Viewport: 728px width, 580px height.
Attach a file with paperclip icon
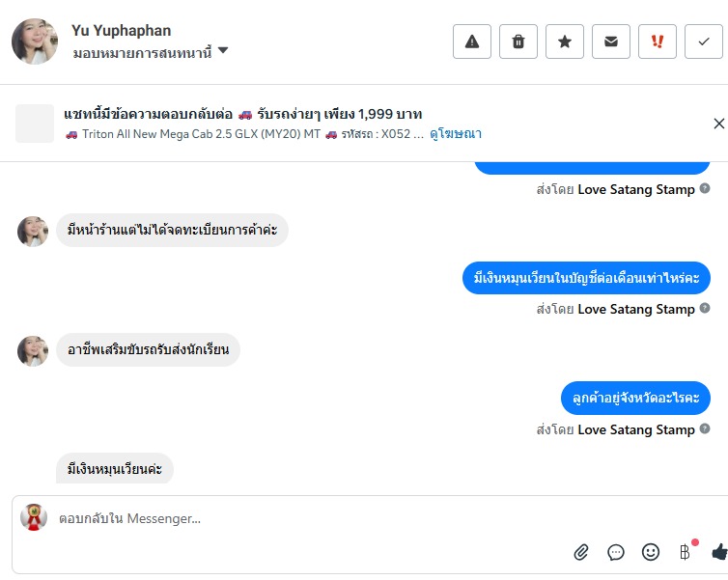click(581, 552)
